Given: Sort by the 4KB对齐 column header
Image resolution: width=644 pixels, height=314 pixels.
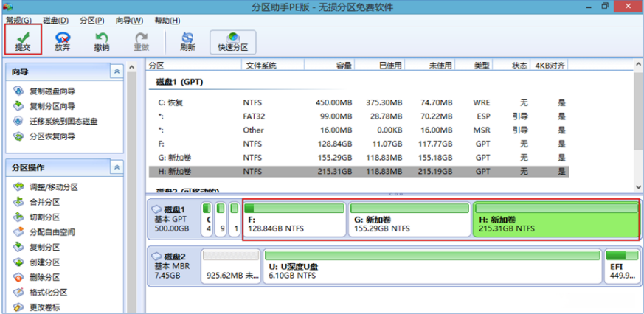Looking at the screenshot, I should click(548, 66).
